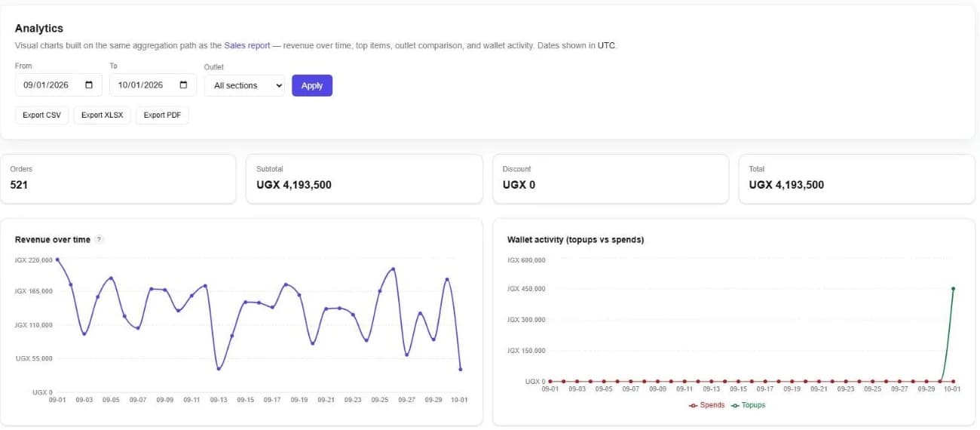Select the Orders card value 521

(x=19, y=185)
